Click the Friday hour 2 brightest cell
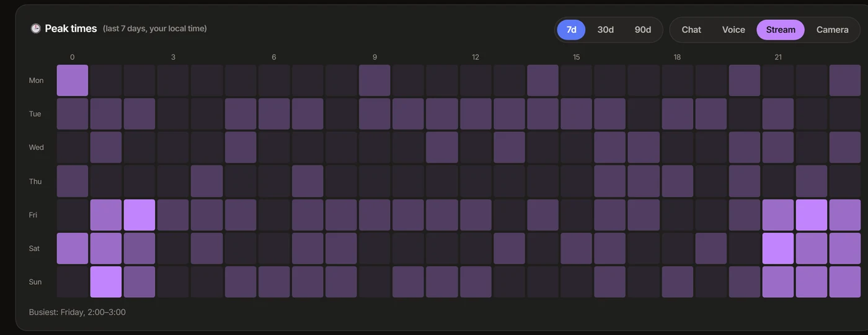Image resolution: width=868 pixels, height=335 pixels. 139,215
